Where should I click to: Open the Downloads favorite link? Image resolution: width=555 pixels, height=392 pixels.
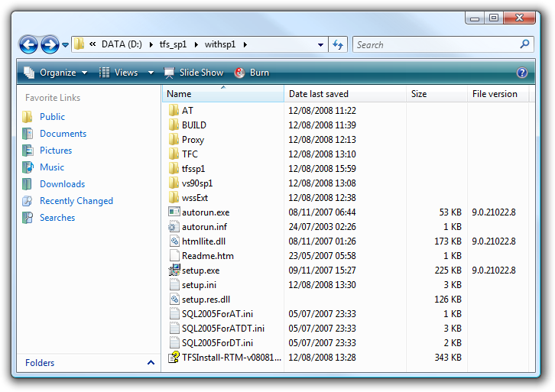tap(62, 184)
